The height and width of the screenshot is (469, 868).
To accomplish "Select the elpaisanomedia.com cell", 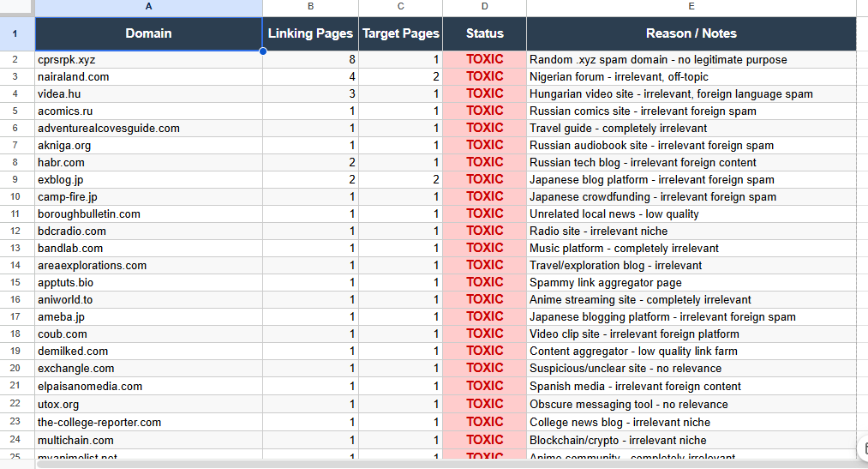I will tap(148, 387).
